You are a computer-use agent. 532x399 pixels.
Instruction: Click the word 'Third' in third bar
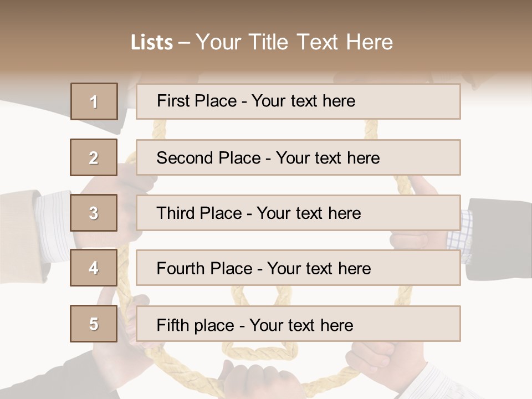(175, 213)
